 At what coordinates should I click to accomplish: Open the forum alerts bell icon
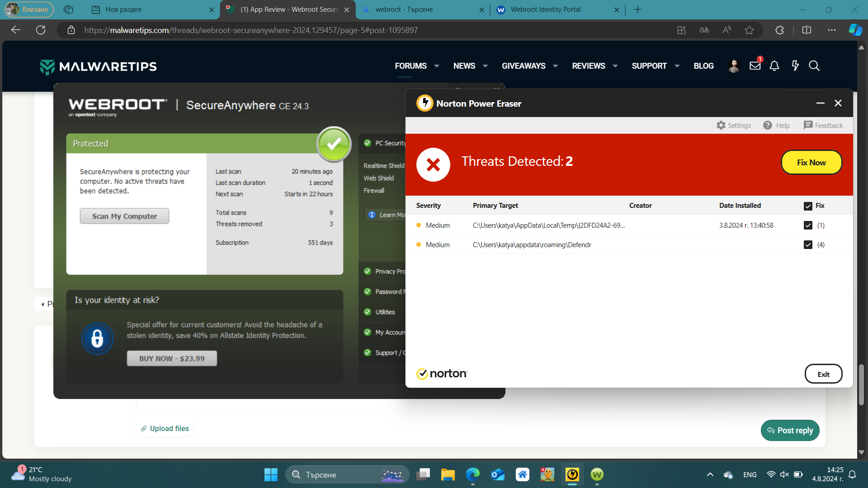pyautogui.click(x=774, y=66)
